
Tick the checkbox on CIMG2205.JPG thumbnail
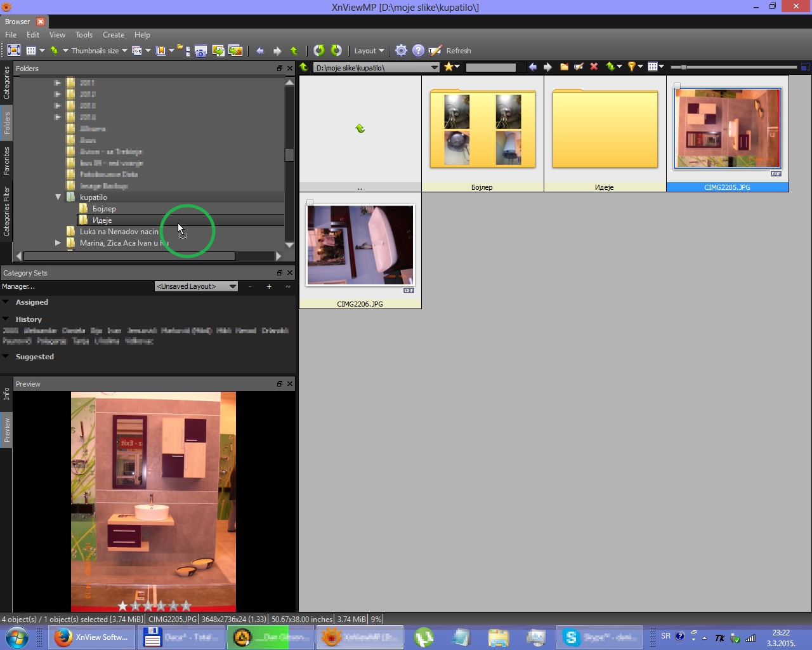coord(678,86)
